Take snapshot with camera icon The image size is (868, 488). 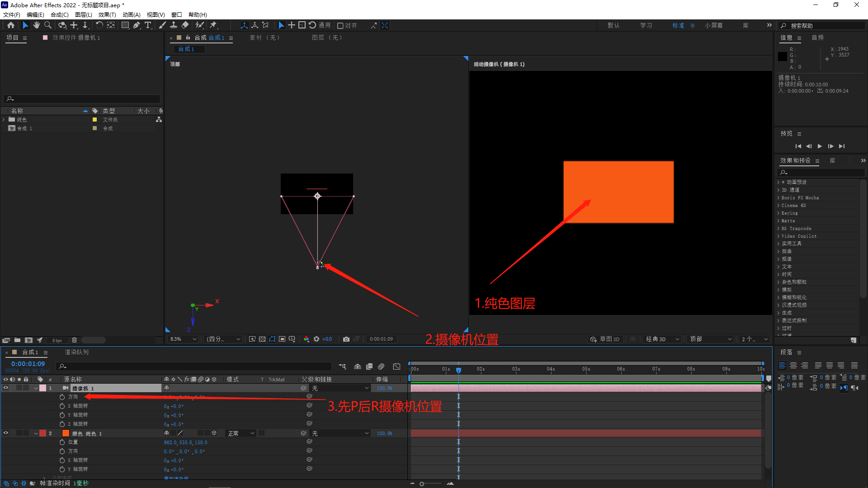(346, 339)
